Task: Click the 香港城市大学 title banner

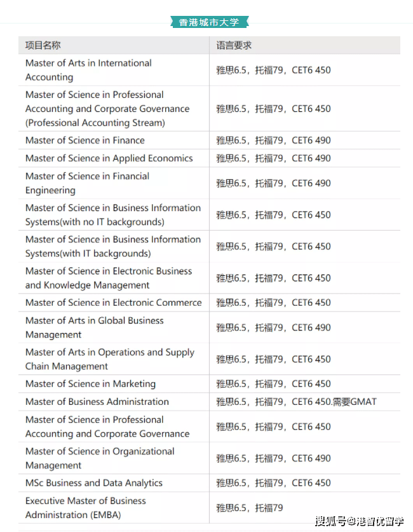Action: tap(209, 22)
